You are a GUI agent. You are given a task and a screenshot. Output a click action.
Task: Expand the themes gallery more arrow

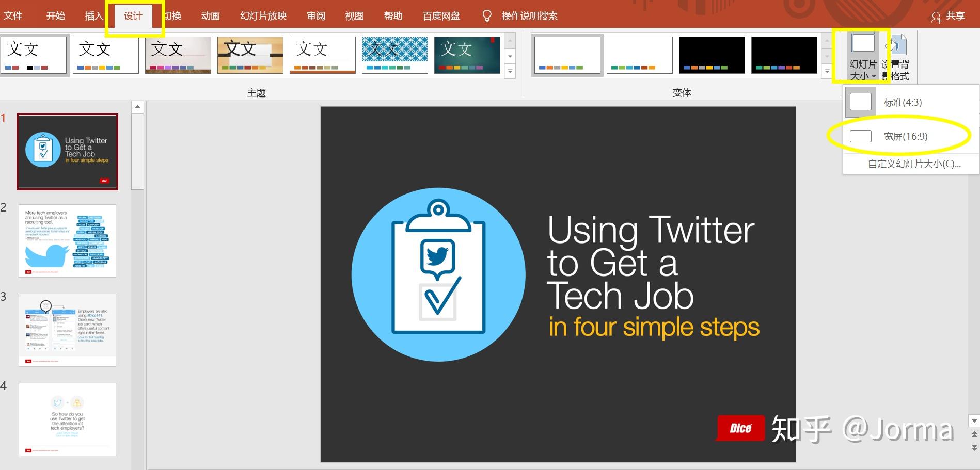(510, 72)
